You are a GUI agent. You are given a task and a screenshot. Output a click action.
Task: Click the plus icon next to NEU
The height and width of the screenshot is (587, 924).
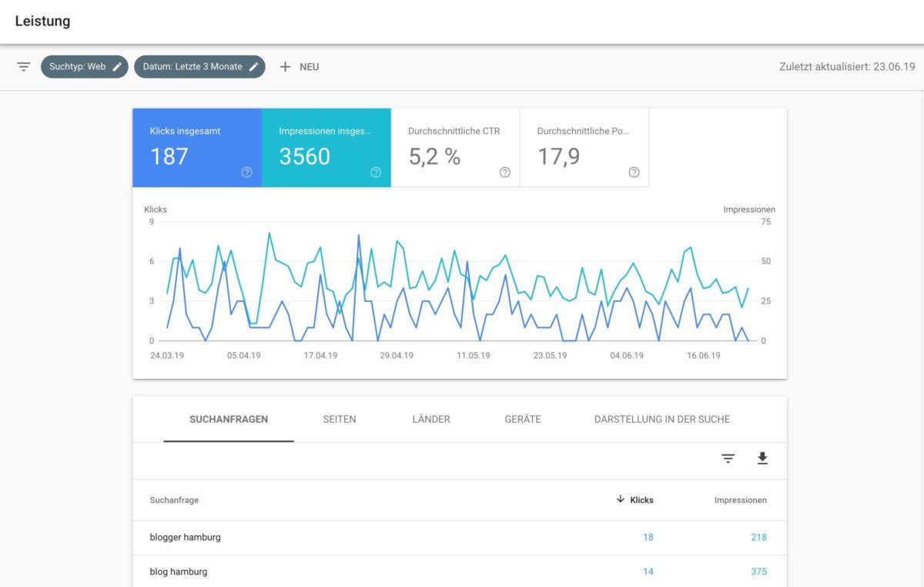pos(285,67)
